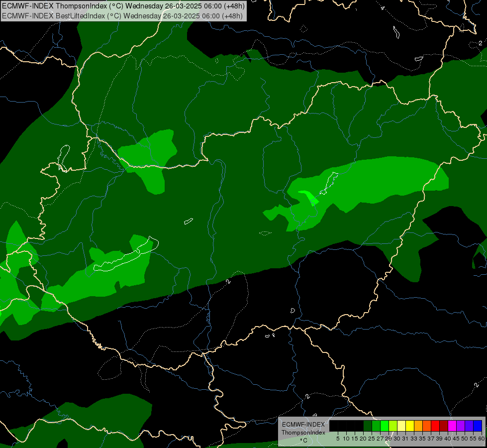The width and height of the screenshot is (487, 448).
Task: Click the contour label 4 near top edge
Action: (x=383, y=8)
